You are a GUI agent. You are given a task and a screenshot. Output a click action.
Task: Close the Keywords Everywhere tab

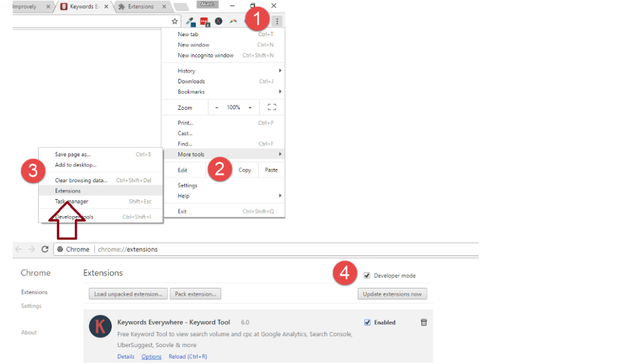click(x=106, y=6)
